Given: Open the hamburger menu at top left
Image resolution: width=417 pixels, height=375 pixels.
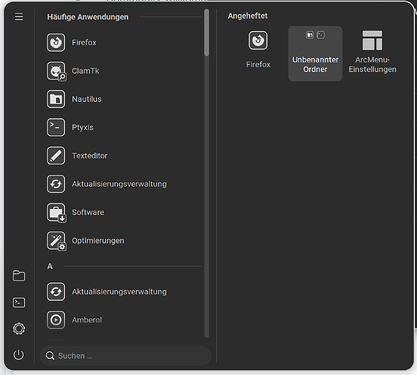Looking at the screenshot, I should click(x=19, y=17).
